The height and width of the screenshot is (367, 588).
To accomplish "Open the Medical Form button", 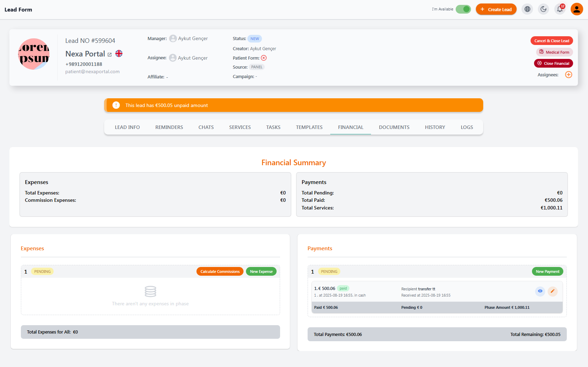I will pyautogui.click(x=555, y=52).
